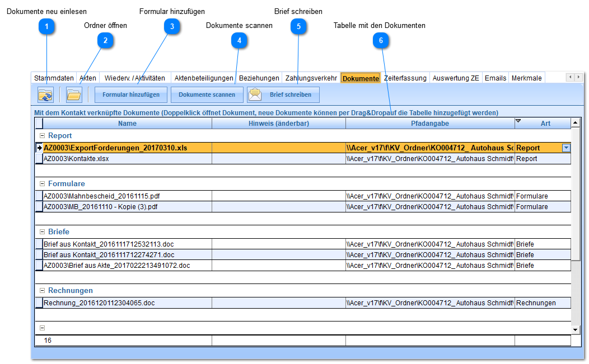Click Hinweis cell for Mahnbescheid_20161115.pdf
Image resolution: width=589 pixels, height=364 pixels.
278,196
